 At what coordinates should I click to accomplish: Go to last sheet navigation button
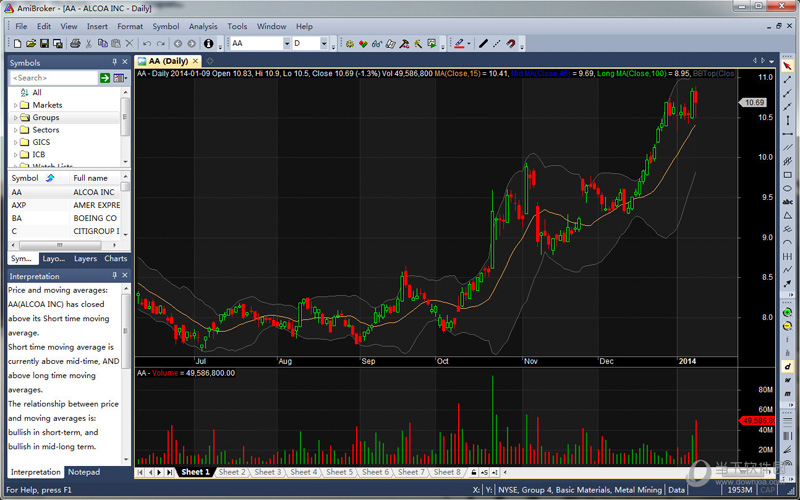169,472
